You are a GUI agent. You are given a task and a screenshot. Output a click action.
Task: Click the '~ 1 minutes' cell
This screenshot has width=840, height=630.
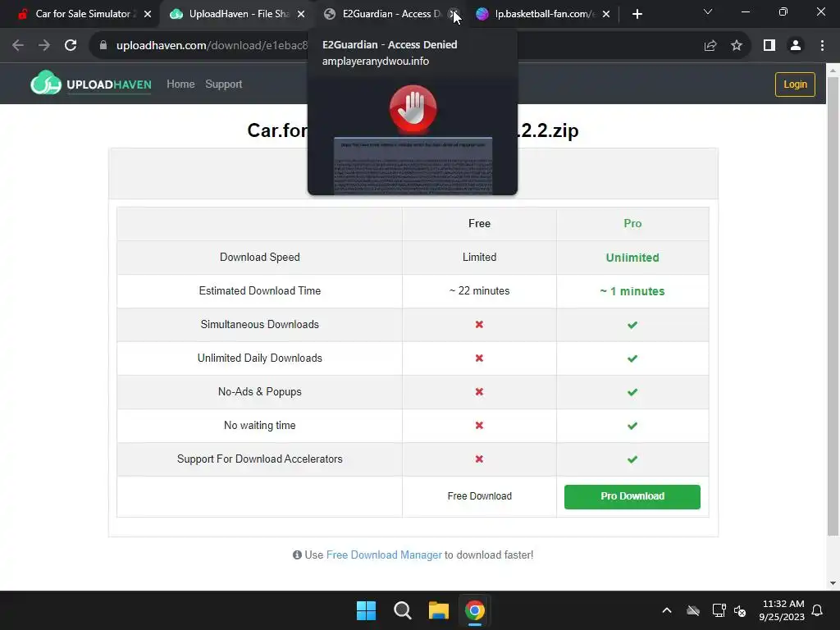click(632, 291)
